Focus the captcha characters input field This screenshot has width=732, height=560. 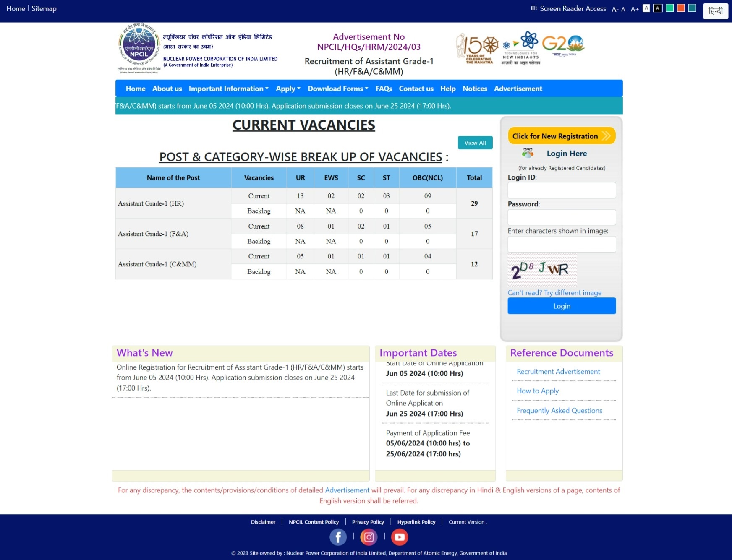(x=562, y=244)
